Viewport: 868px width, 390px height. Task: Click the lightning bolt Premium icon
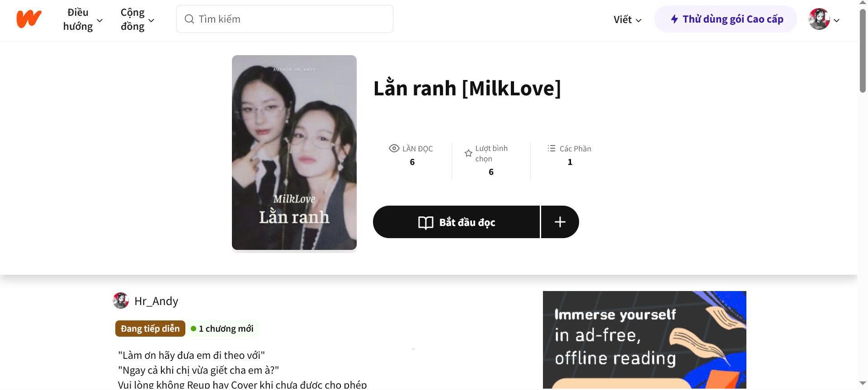click(674, 19)
